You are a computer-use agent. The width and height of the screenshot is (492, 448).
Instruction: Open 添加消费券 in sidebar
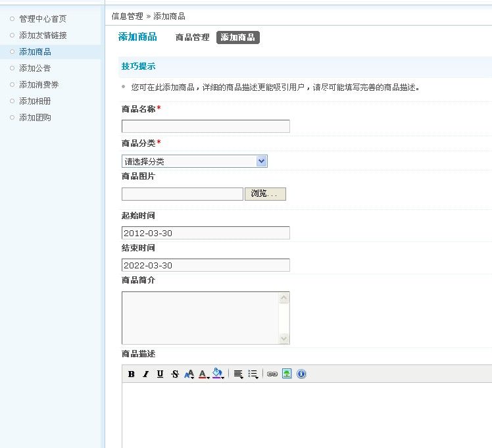39,85
